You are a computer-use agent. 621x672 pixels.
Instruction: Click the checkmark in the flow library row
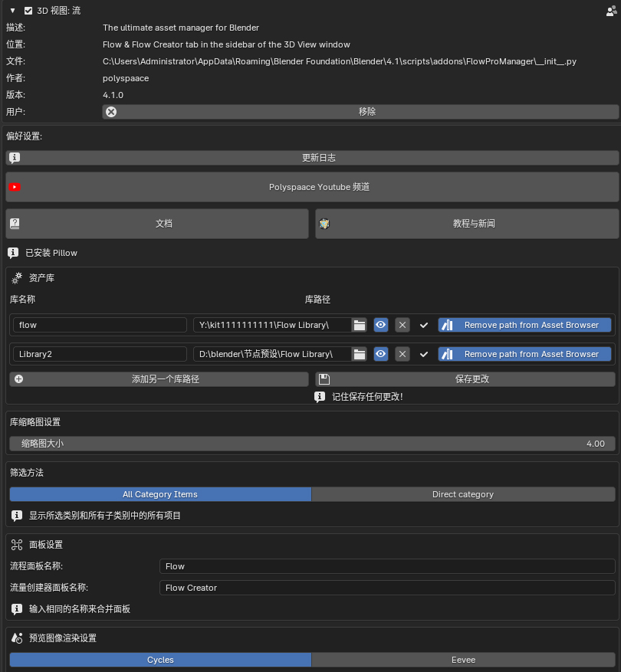click(424, 325)
